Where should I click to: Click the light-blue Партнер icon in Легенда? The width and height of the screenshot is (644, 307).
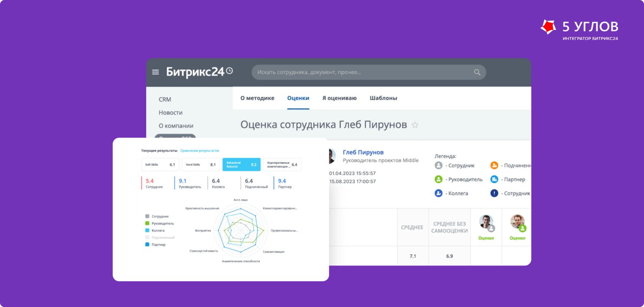tap(494, 179)
